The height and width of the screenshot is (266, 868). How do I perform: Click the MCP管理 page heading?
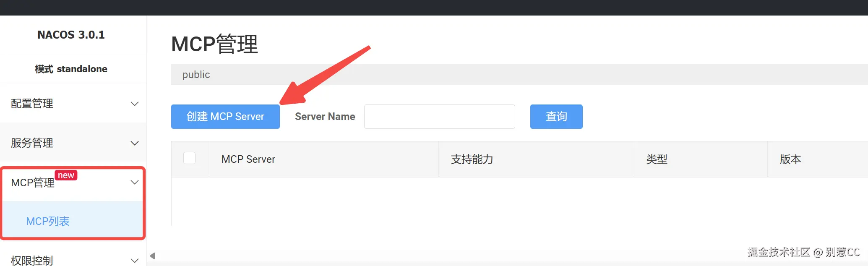point(214,44)
